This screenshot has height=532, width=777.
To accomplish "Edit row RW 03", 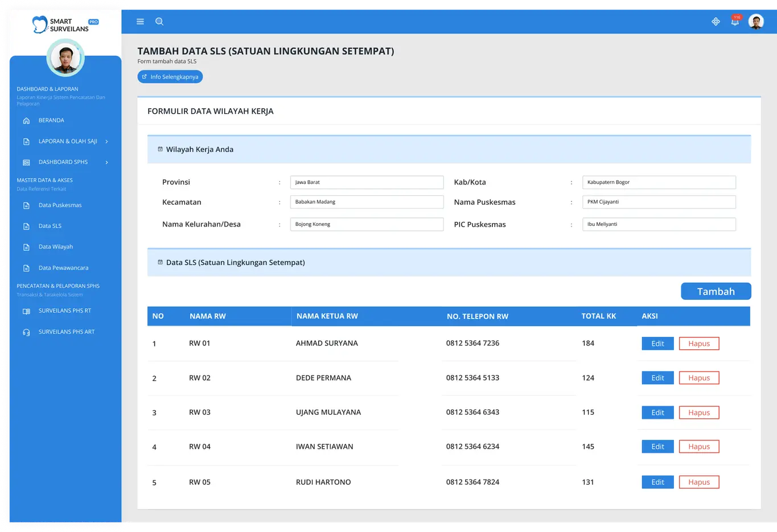I will (x=657, y=413).
